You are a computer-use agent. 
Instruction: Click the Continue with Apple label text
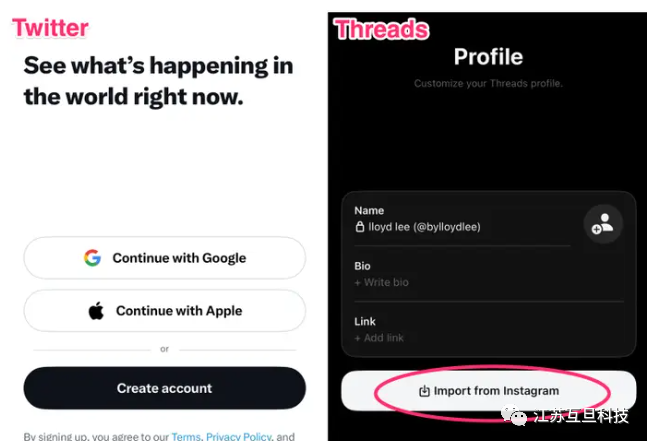click(179, 311)
